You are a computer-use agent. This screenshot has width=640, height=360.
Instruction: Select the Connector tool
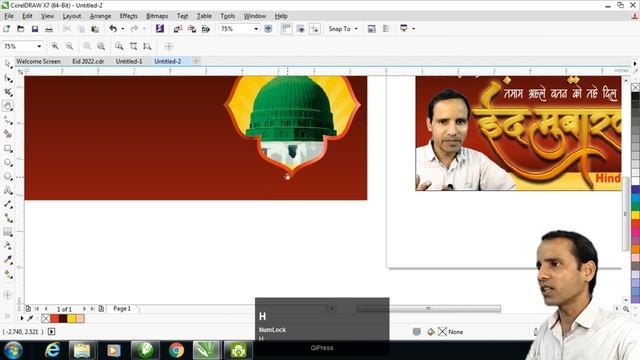click(x=8, y=218)
